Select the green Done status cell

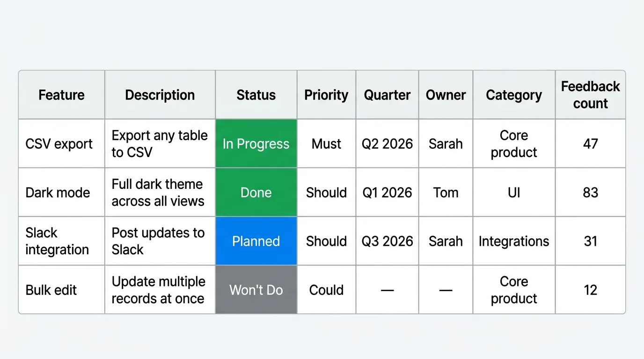point(256,192)
